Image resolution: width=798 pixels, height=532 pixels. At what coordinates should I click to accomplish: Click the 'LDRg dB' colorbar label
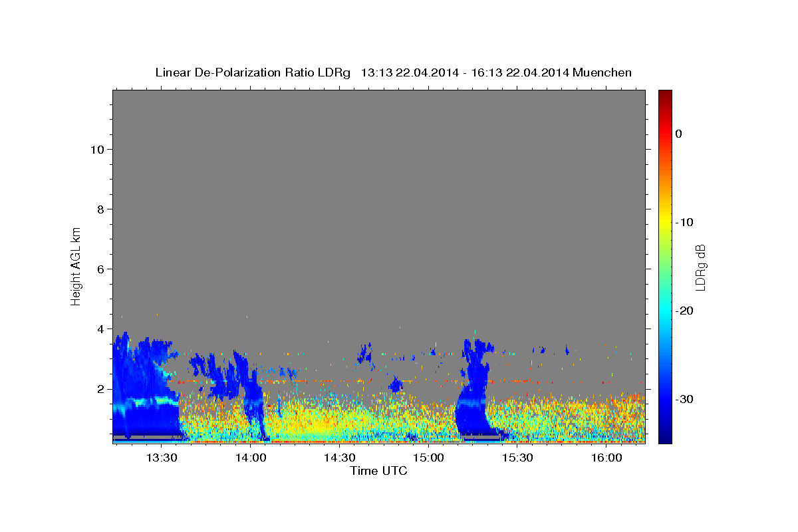[700, 267]
